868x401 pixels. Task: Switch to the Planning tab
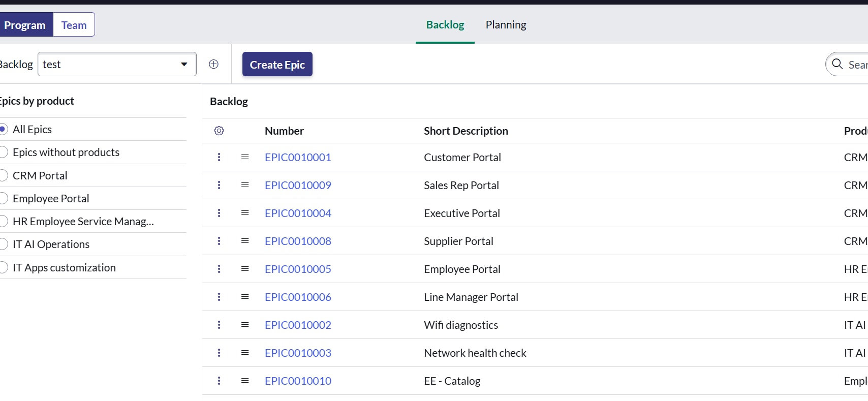coord(506,24)
